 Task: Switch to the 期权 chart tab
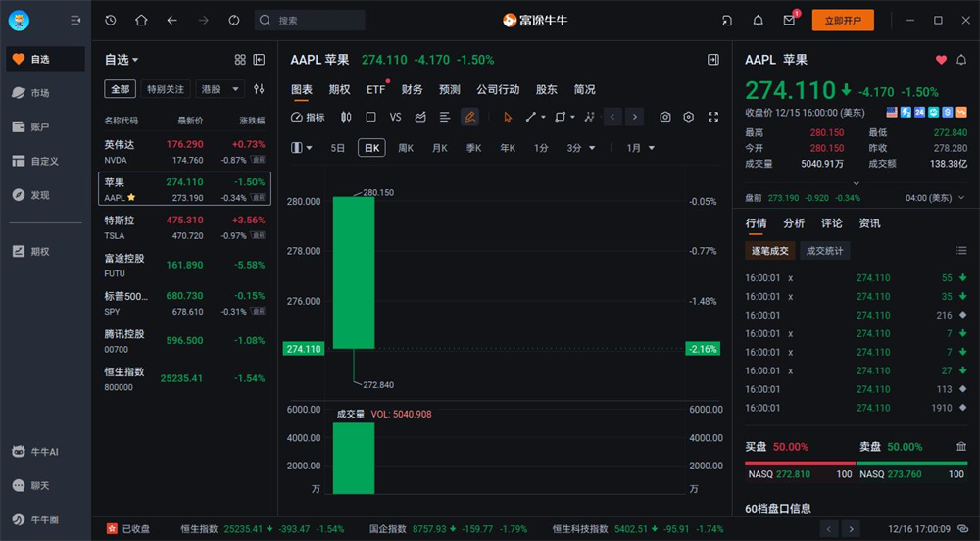tap(339, 89)
